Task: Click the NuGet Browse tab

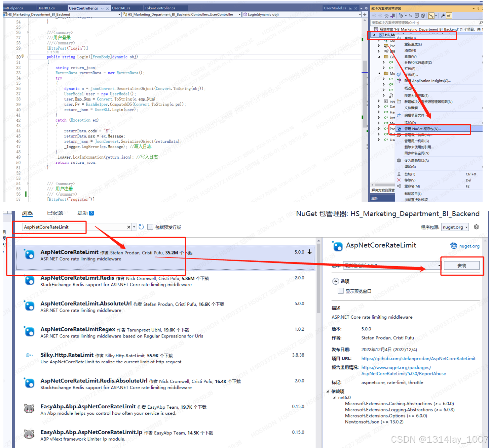Action: (x=27, y=213)
